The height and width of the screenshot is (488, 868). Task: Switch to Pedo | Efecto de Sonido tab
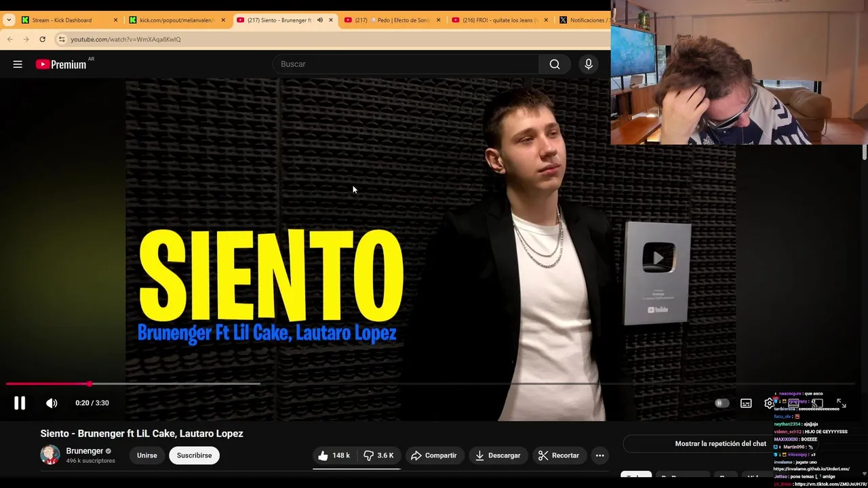pos(391,20)
